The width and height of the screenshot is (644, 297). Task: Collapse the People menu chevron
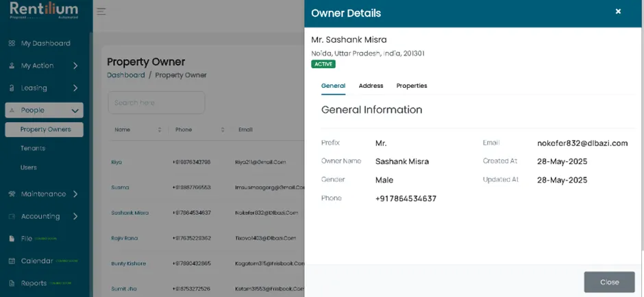tap(75, 110)
